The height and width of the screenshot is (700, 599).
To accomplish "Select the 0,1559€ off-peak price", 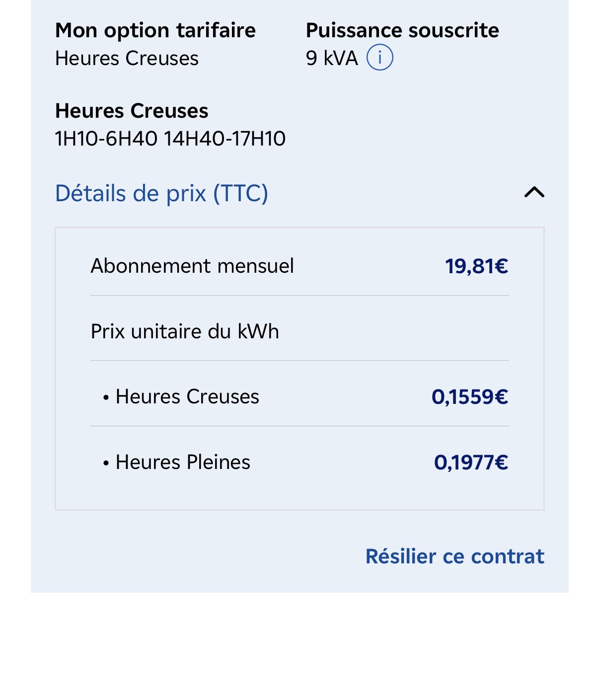I will click(x=469, y=397).
